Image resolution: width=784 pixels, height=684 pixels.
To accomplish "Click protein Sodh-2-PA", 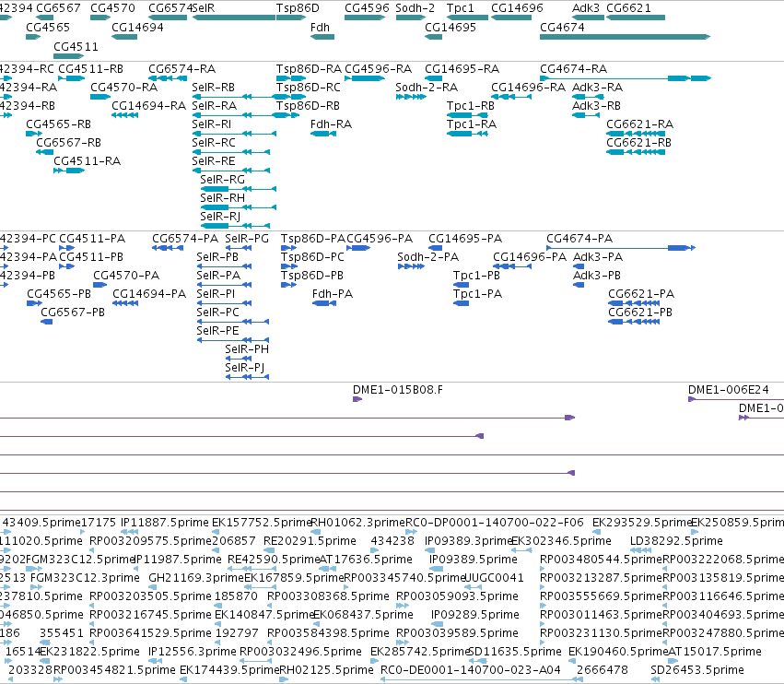I will click(x=411, y=266).
